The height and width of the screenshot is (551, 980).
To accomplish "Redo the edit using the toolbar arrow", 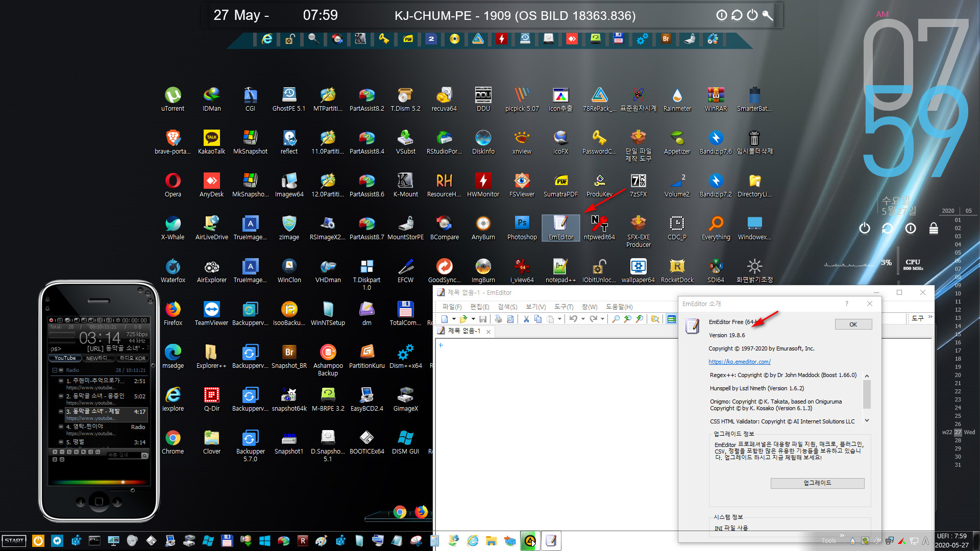I will (x=593, y=319).
